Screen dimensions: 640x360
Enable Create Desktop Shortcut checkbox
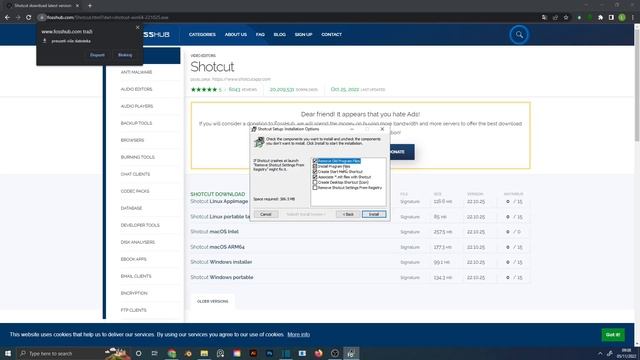coord(315,182)
